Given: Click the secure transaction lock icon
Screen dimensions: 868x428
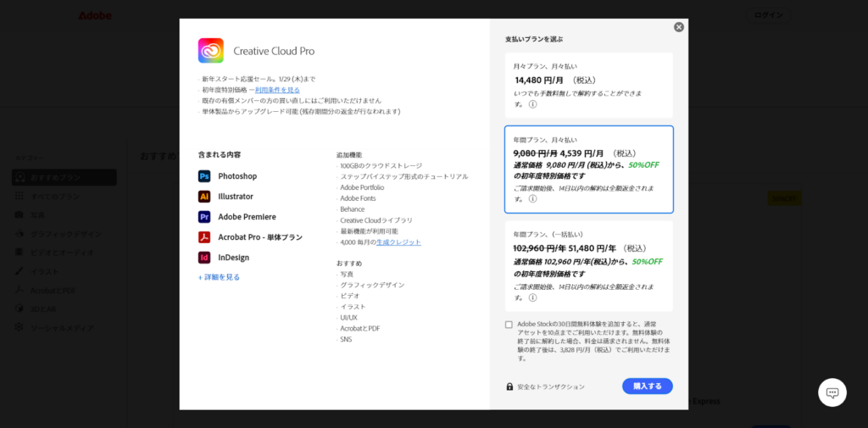Looking at the screenshot, I should (x=509, y=386).
